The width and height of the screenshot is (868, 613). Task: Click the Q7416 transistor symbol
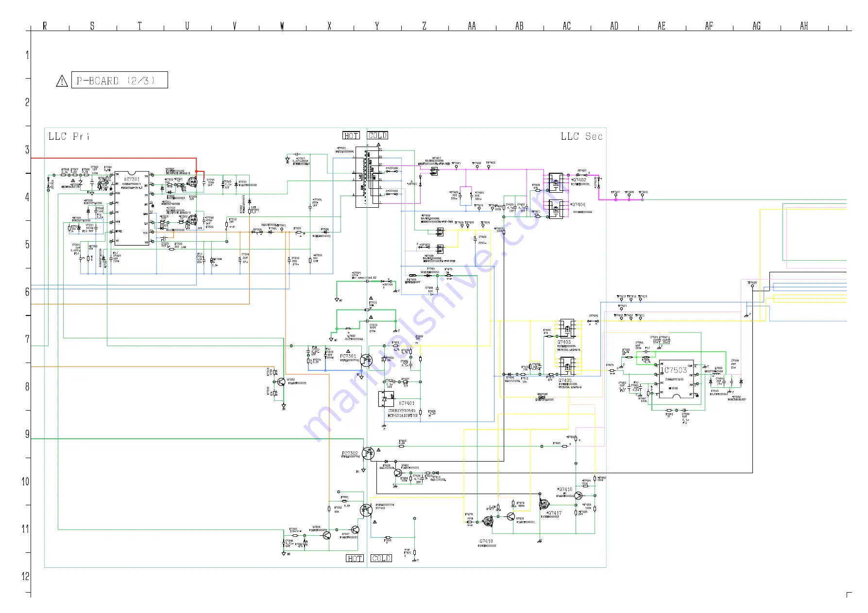578,496
